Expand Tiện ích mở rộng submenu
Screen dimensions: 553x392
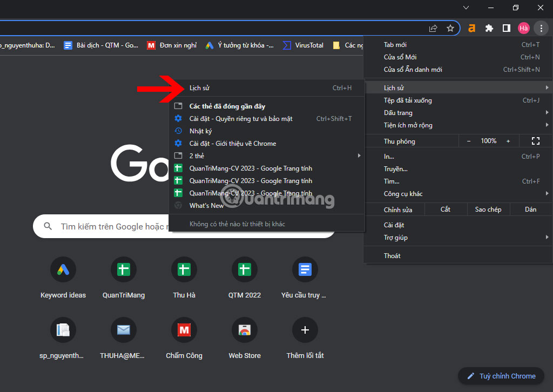tap(458, 125)
